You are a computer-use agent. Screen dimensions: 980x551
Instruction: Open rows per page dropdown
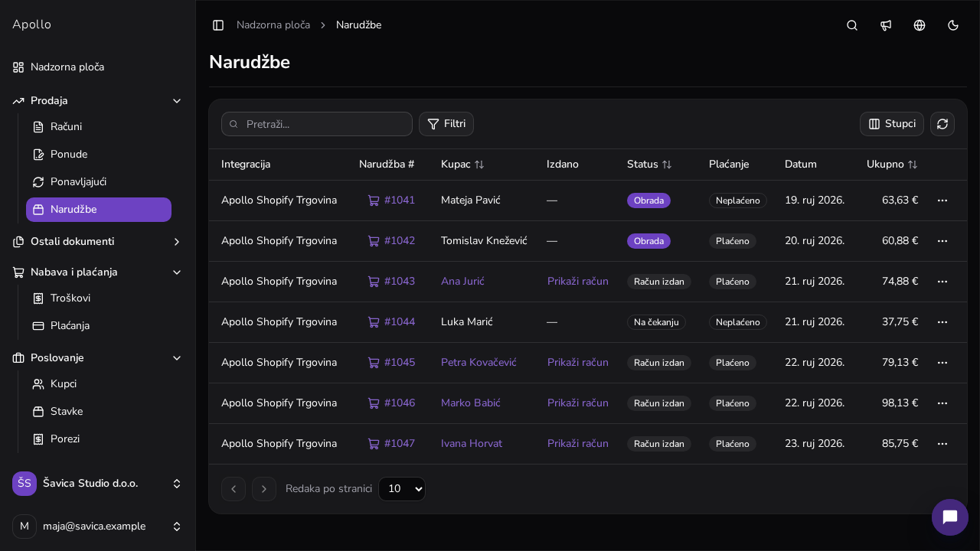pos(402,489)
